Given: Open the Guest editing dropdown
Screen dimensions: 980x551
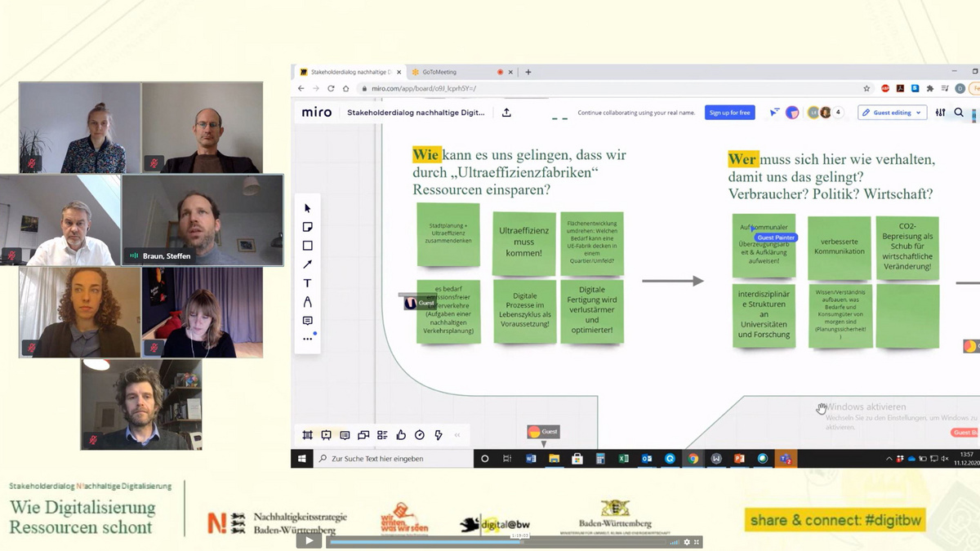Looking at the screenshot, I should [892, 113].
